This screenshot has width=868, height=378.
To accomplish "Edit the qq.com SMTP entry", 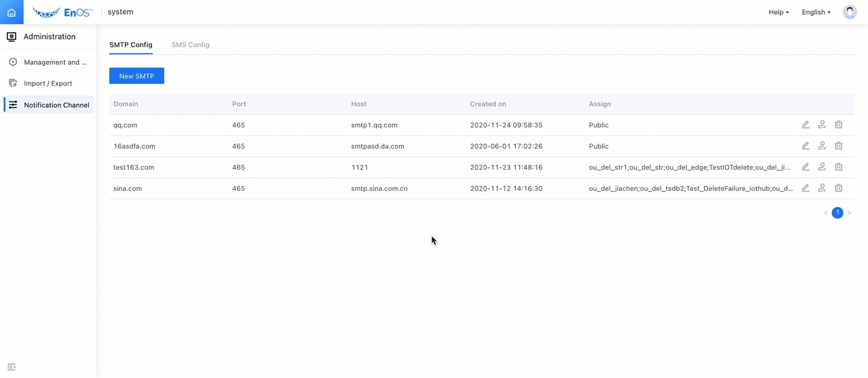I will click(805, 125).
